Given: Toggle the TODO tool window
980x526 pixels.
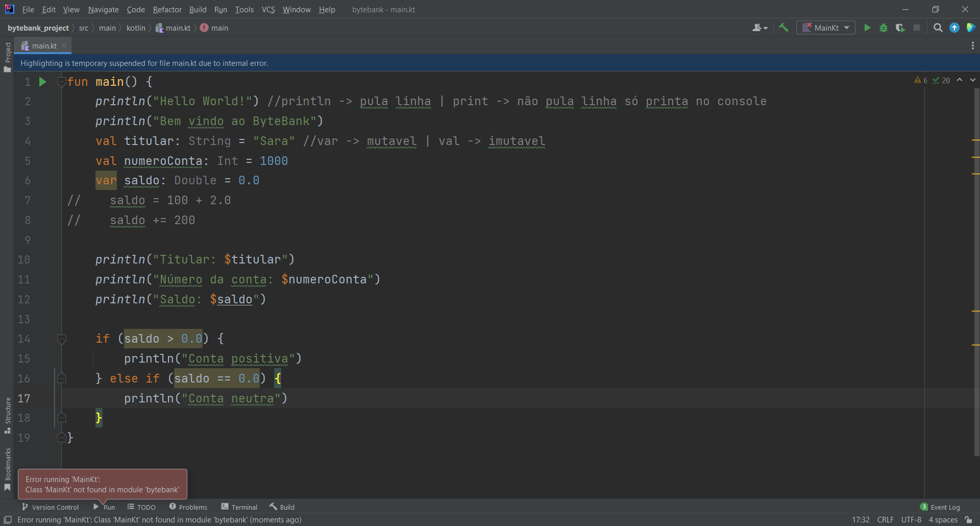Looking at the screenshot, I should point(141,507).
